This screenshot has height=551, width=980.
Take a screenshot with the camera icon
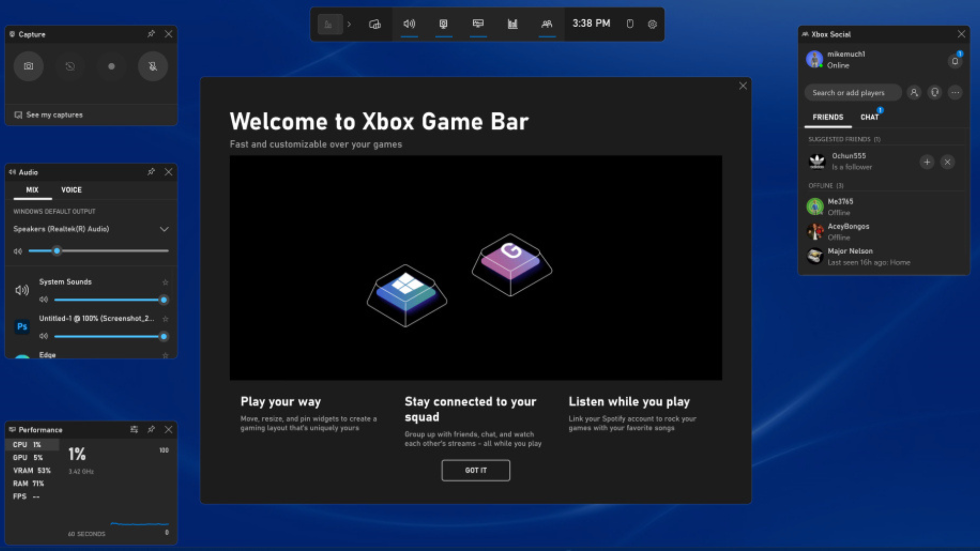pos(29,66)
